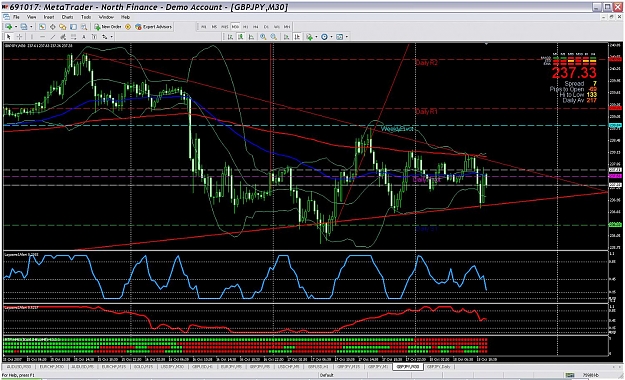Select the Text Label tool
This screenshot has width=625, height=380.
(94, 37)
